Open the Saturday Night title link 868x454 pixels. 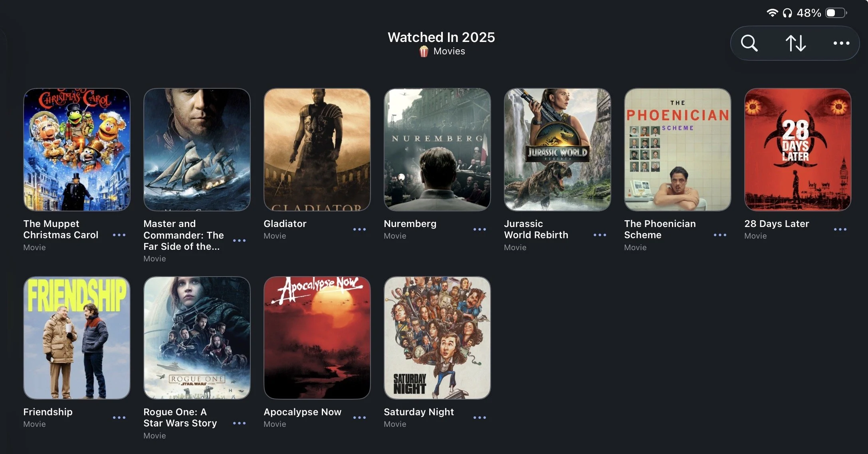pyautogui.click(x=419, y=412)
